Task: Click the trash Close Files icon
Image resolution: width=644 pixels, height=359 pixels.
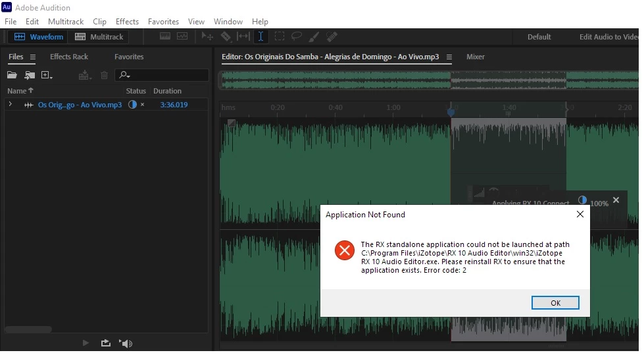Action: click(105, 75)
